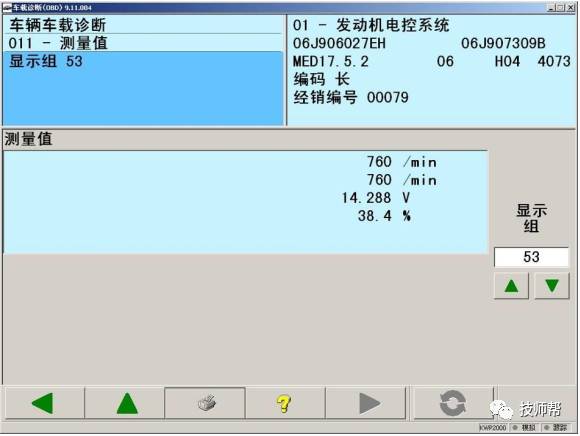Viewport: 580px width, 436px height.
Task: Increase display group with green up arrow
Action: 512,286
